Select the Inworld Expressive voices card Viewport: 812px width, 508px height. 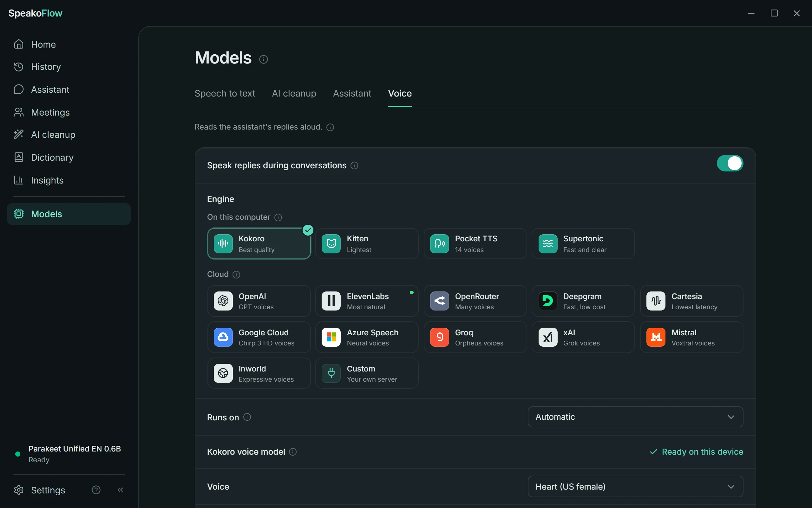point(259,373)
